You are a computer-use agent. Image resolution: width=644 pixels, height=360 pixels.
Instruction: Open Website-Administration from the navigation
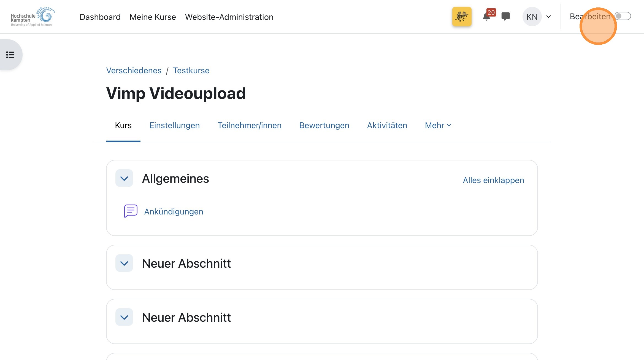click(x=229, y=17)
